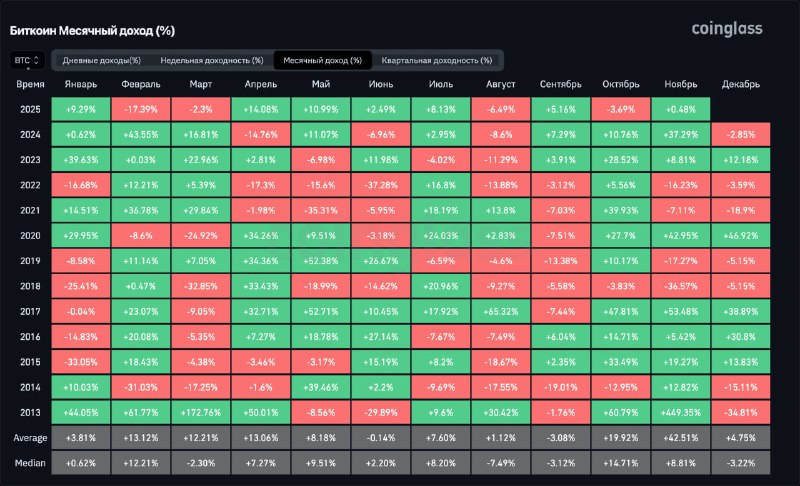The height and width of the screenshot is (486, 800).
Task: Open the BTC coin selector dropdown
Action: coord(27,61)
